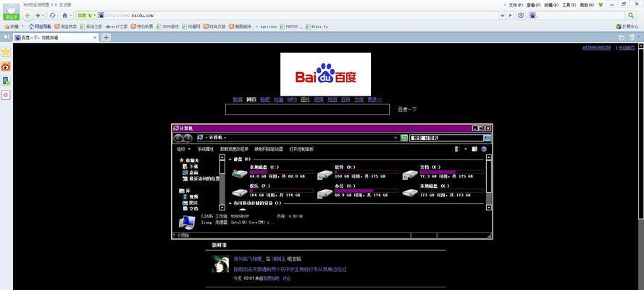Open the 组织 dropdown in 计算机 window
The width and height of the screenshot is (644, 290).
(x=183, y=149)
